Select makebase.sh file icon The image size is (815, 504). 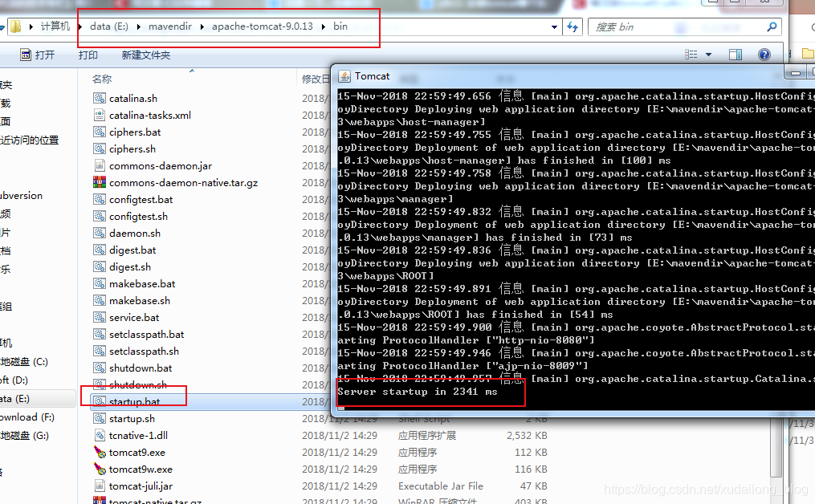(100, 300)
